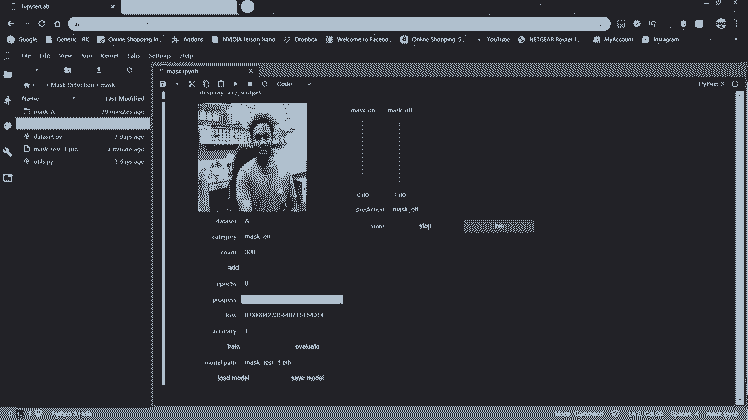This screenshot has width=748, height=420.
Task: Open the Commands palette sidebar icon
Action: click(8, 126)
